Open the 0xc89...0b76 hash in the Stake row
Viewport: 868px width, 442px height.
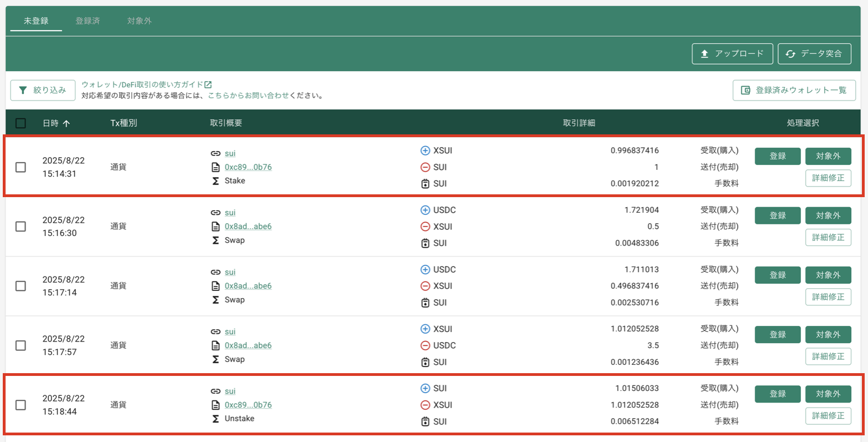point(248,167)
